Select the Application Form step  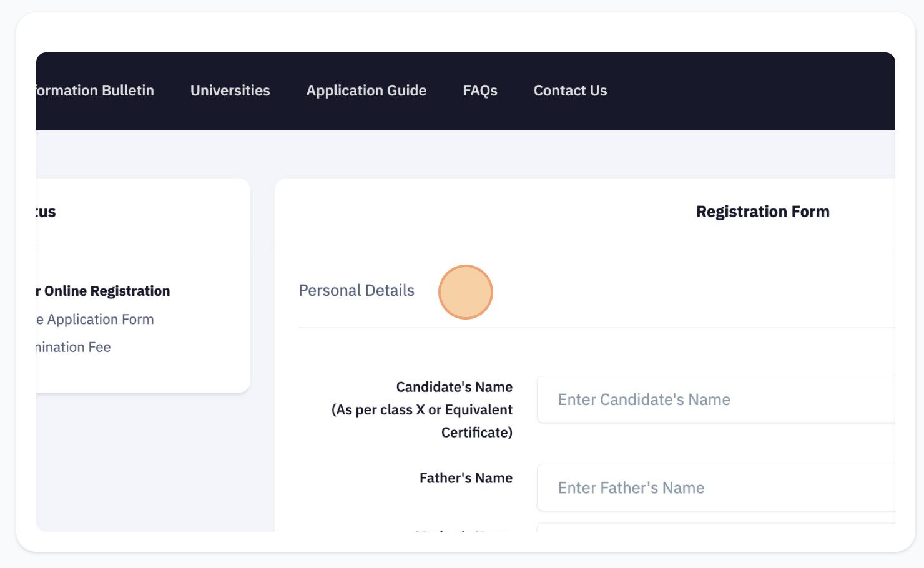[95, 319]
